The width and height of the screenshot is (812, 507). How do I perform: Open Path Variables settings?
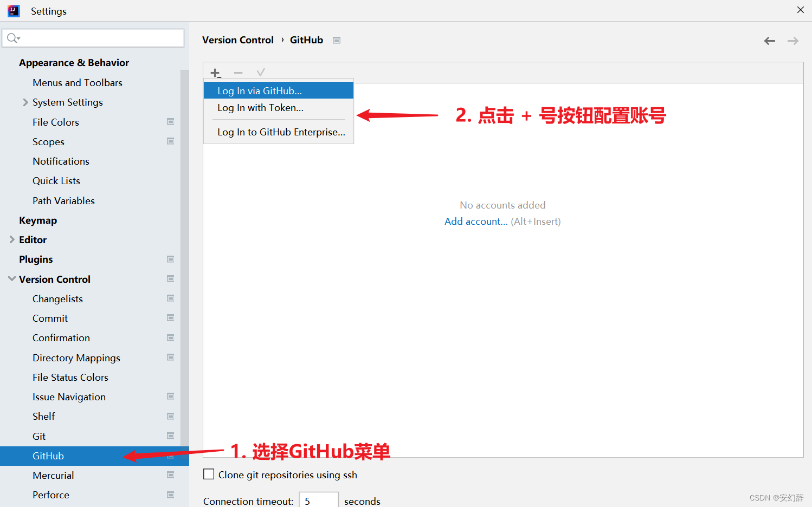tap(63, 201)
